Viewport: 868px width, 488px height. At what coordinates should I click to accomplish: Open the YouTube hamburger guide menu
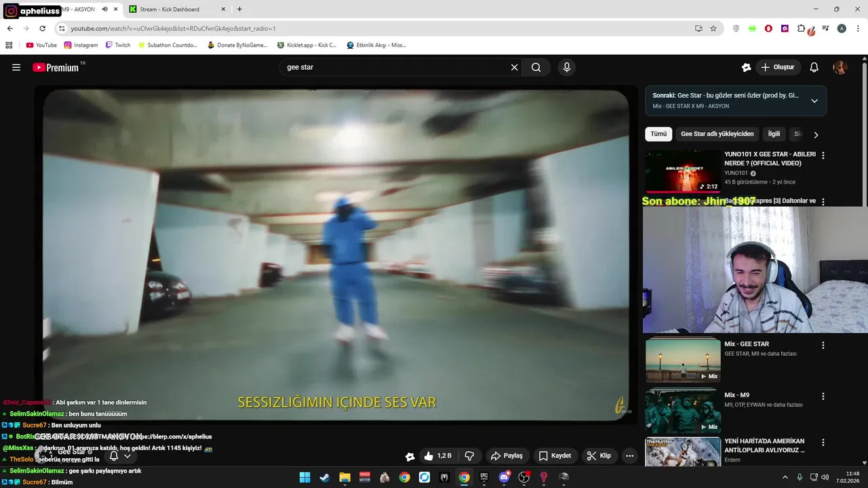coord(16,67)
